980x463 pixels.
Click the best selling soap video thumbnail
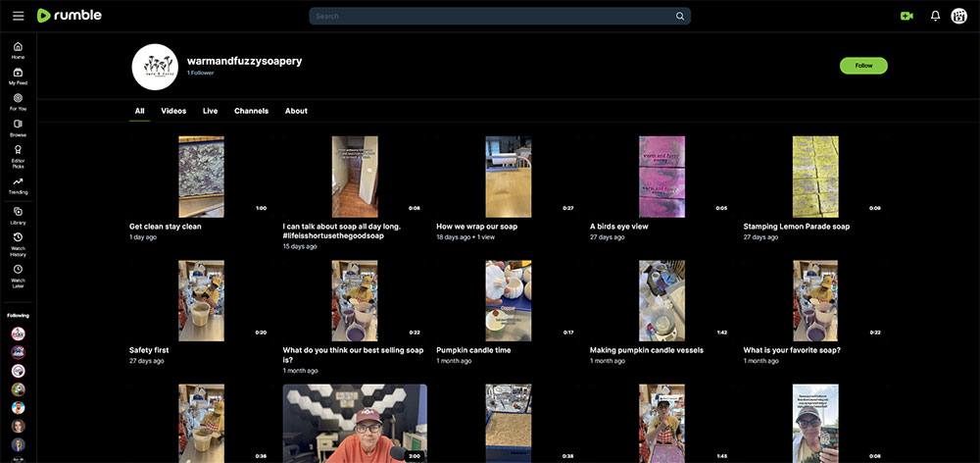pos(355,301)
